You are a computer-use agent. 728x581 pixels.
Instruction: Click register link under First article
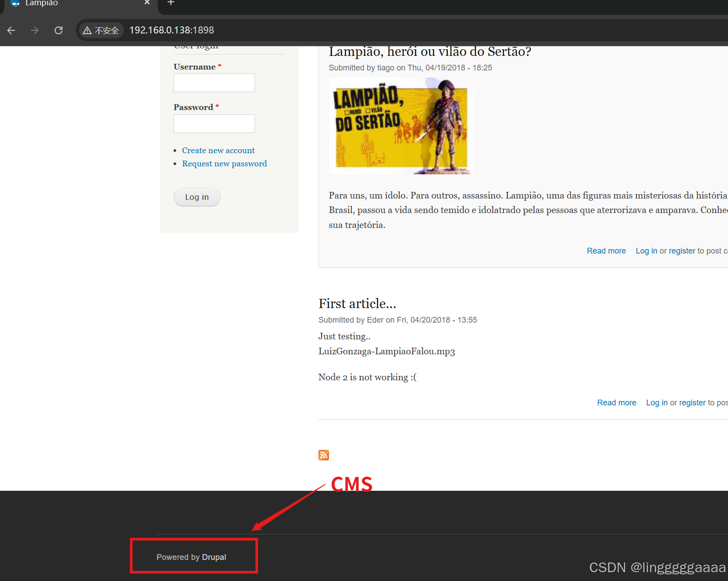[x=692, y=403]
